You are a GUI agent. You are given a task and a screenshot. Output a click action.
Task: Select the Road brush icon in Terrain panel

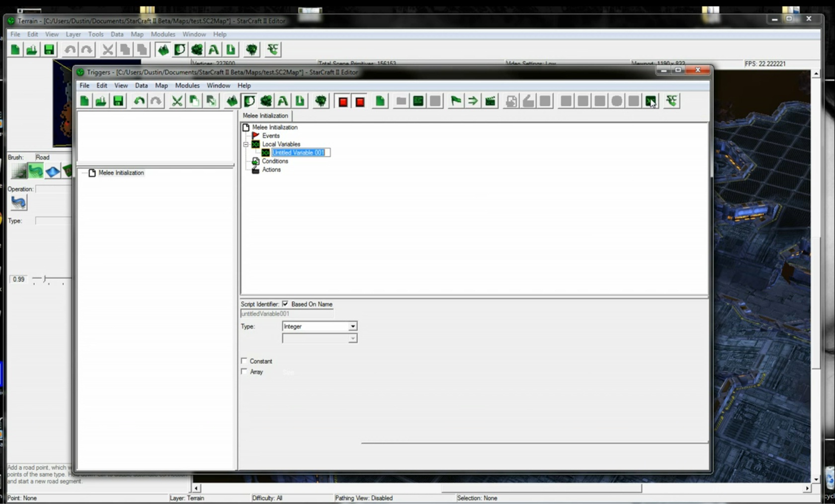36,171
